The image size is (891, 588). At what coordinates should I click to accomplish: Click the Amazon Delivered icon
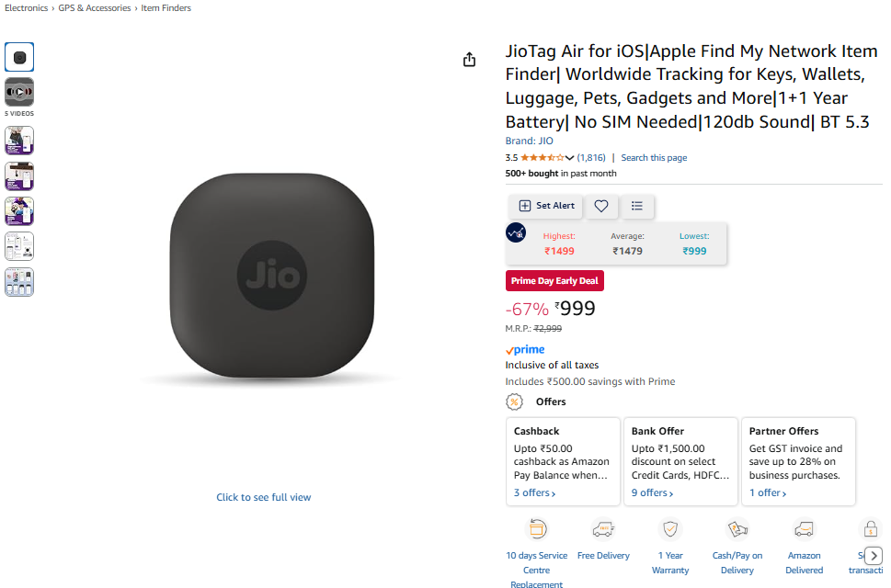804,529
